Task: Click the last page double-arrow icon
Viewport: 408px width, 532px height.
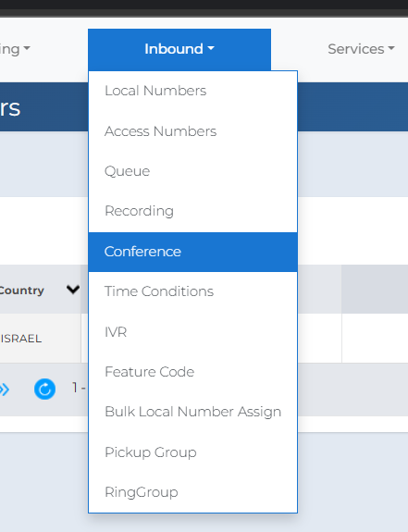Action: click(x=5, y=390)
